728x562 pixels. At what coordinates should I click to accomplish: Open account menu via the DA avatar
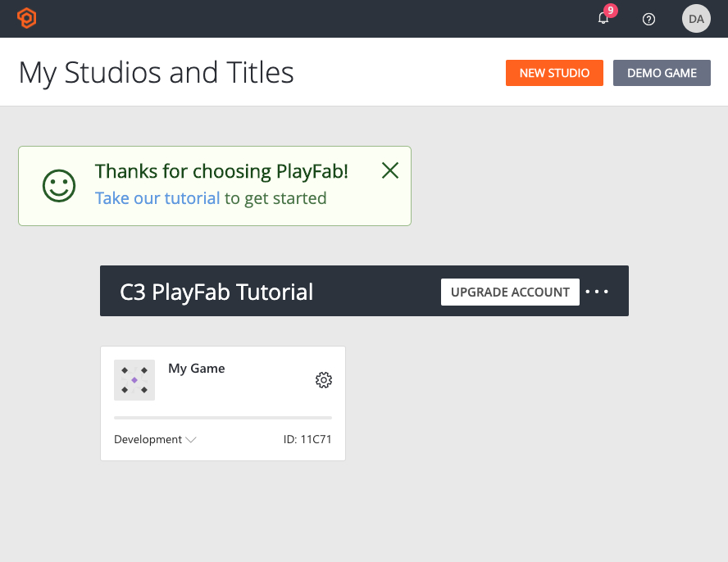pos(695,18)
